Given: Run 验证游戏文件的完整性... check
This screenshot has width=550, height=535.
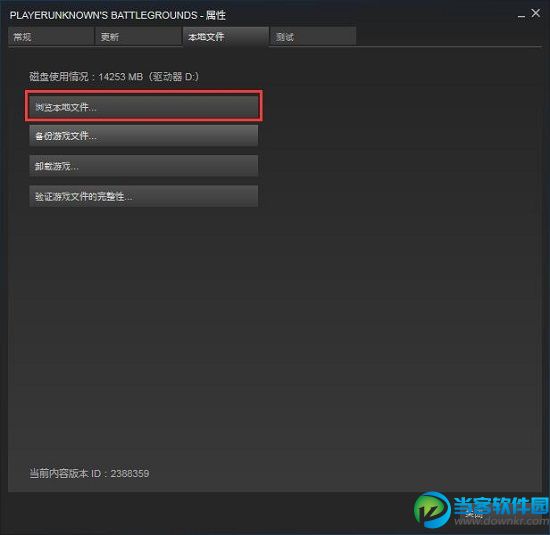Looking at the screenshot, I should pos(144,196).
